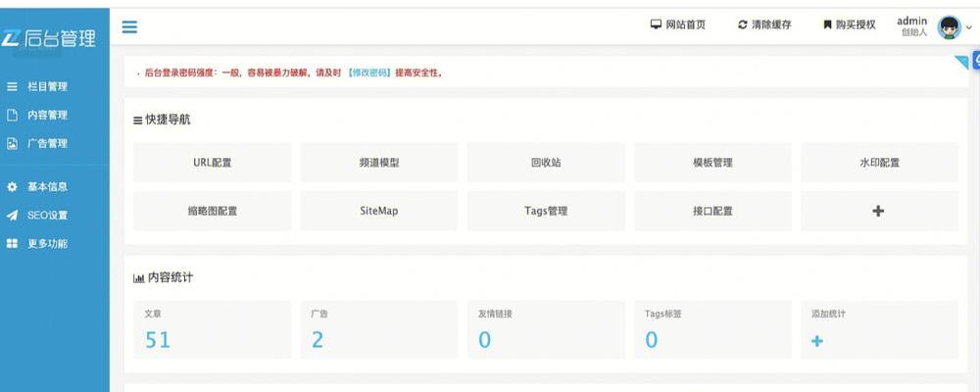
Task: Click the 内容统计 section heading
Action: click(x=171, y=277)
